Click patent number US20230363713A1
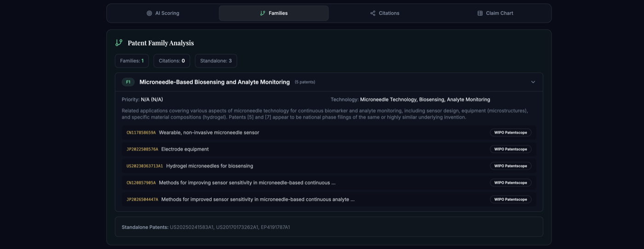 144,166
